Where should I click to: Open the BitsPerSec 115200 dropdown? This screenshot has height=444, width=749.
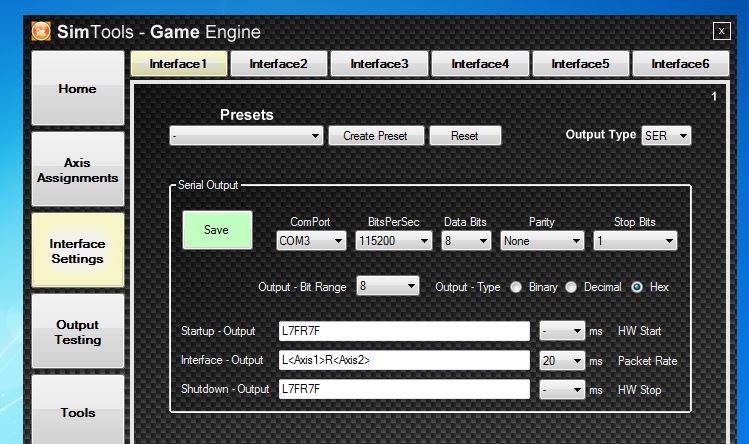[394, 241]
